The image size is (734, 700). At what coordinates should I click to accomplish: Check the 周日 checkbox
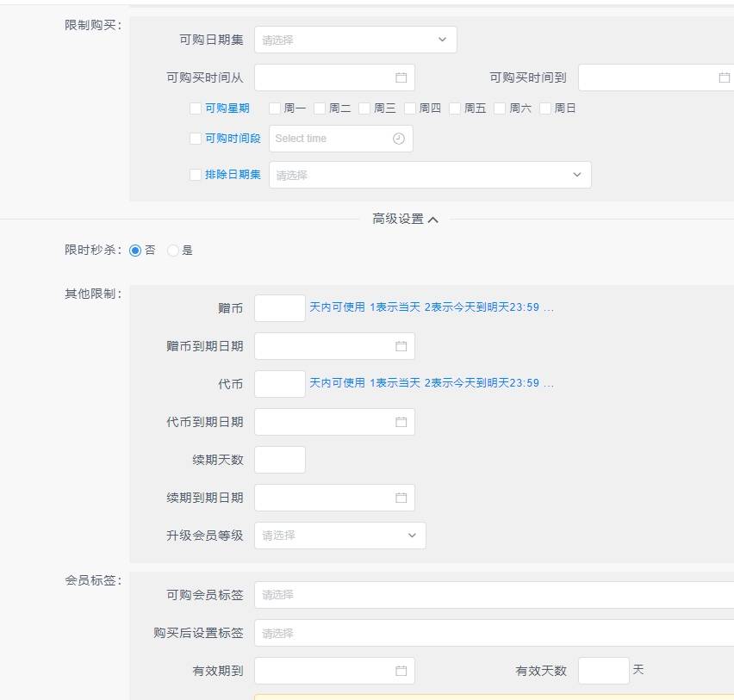pos(544,108)
